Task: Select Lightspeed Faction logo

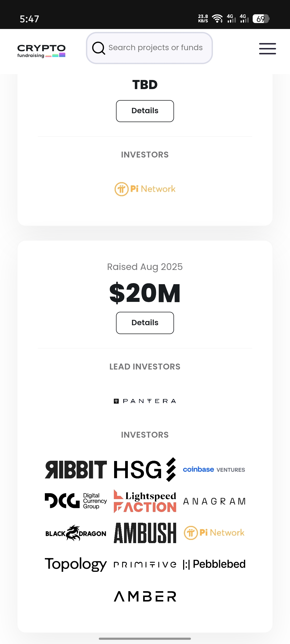Action: tap(145, 501)
